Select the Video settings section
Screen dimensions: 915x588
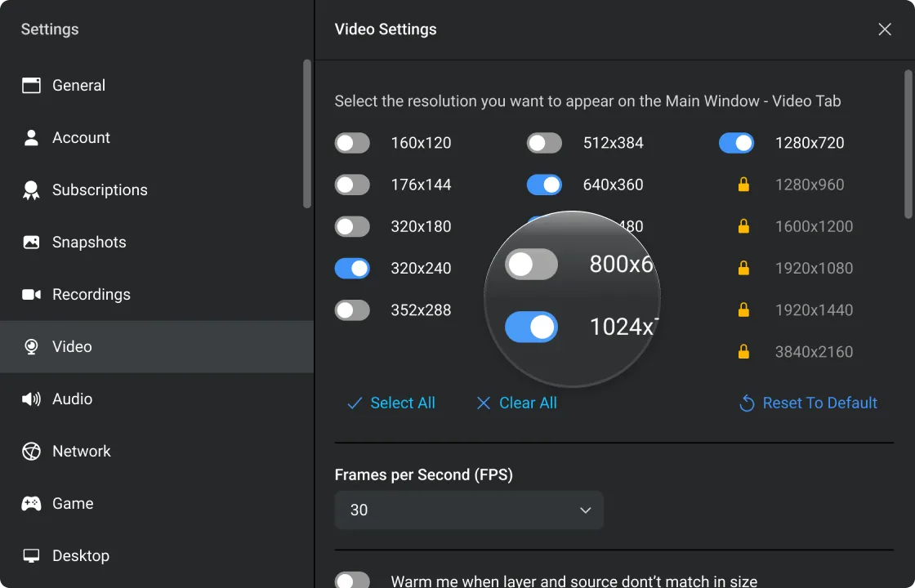[72, 347]
